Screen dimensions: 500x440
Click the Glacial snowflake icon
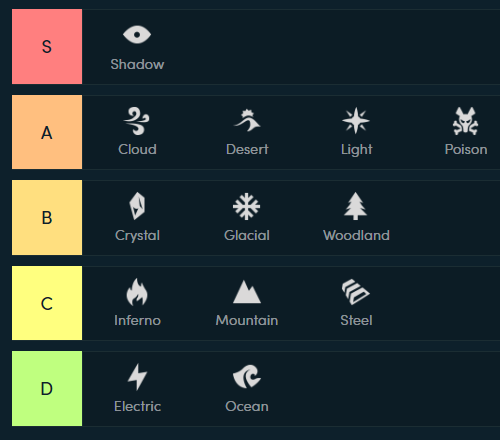click(x=246, y=206)
